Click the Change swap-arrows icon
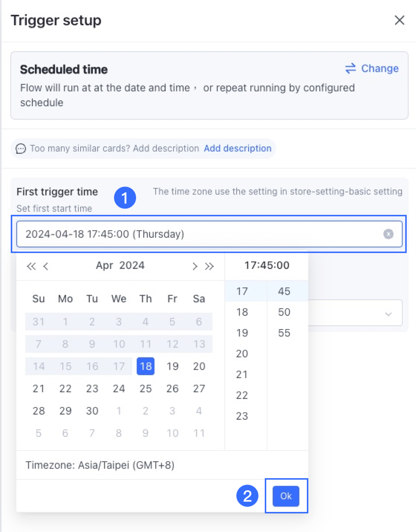 coord(350,69)
